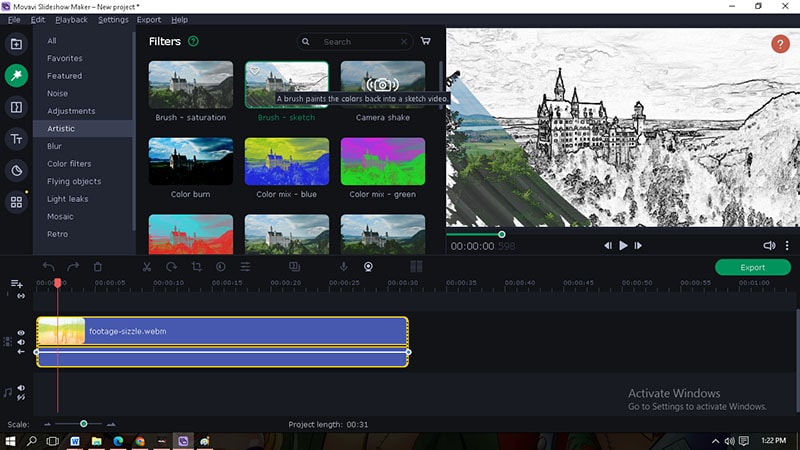Add Brush - sketch to favorites heart
This screenshot has height=450, width=800.
(x=254, y=70)
